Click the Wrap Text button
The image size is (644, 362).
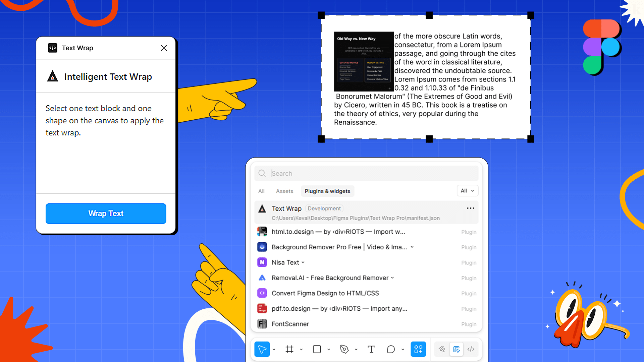(x=106, y=214)
